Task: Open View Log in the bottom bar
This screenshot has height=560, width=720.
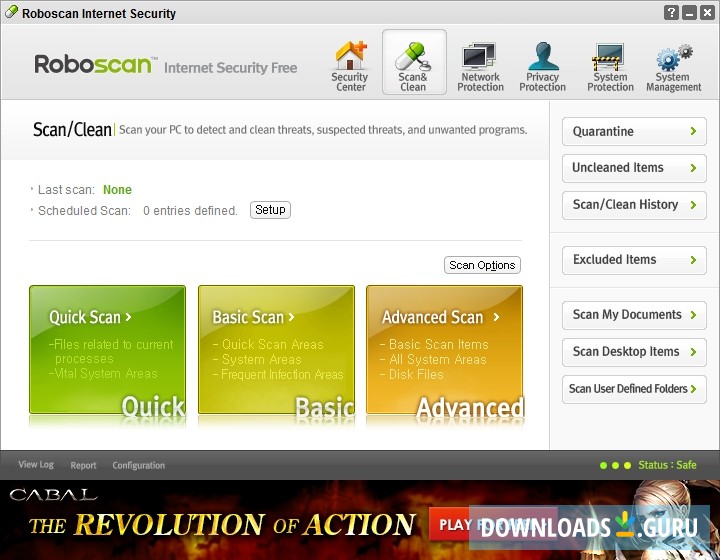Action: pos(36,465)
